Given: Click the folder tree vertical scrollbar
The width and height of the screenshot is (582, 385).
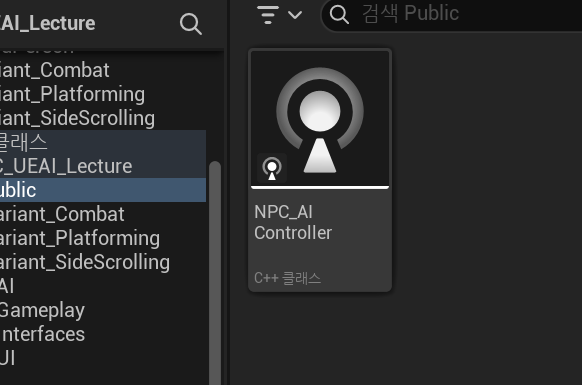Looking at the screenshot, I should coord(215,273).
